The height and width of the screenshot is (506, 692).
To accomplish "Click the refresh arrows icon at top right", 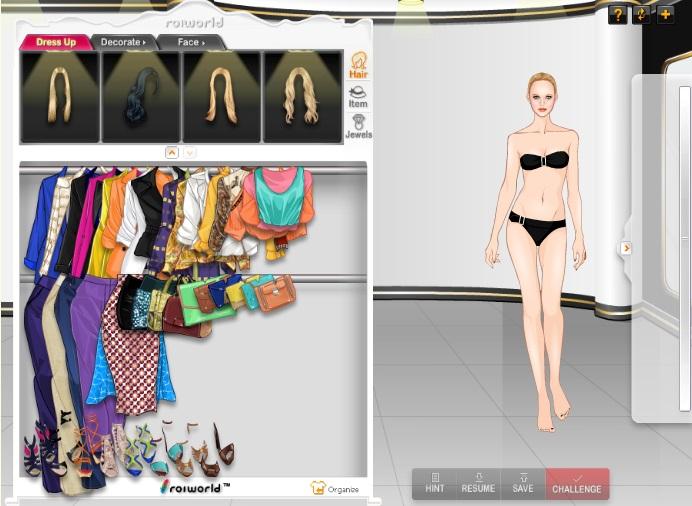I will (x=642, y=15).
